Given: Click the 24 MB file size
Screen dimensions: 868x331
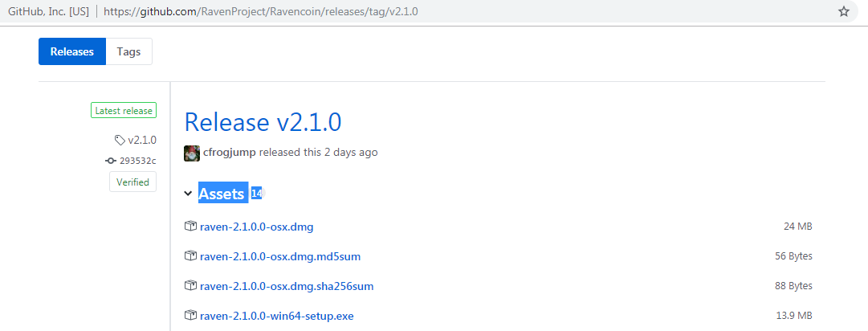Looking at the screenshot, I should pyautogui.click(x=797, y=227).
